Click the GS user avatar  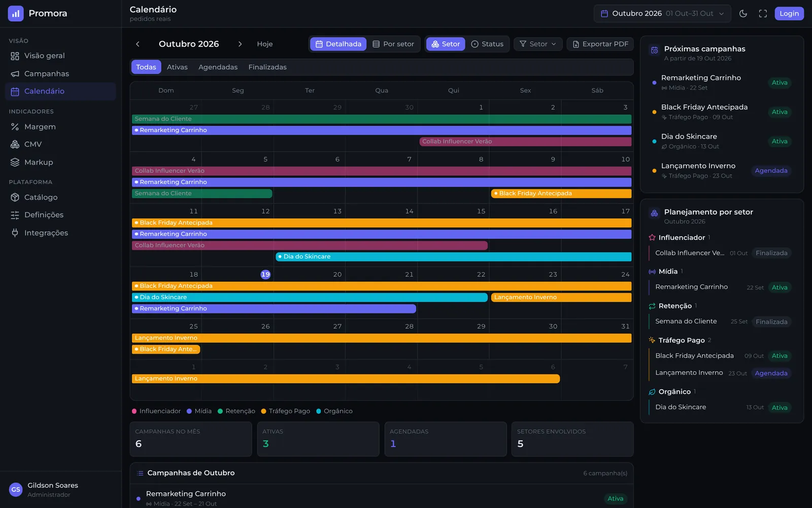(16, 490)
